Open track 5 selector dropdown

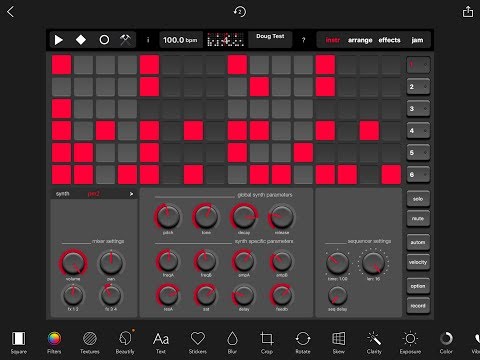point(418,153)
